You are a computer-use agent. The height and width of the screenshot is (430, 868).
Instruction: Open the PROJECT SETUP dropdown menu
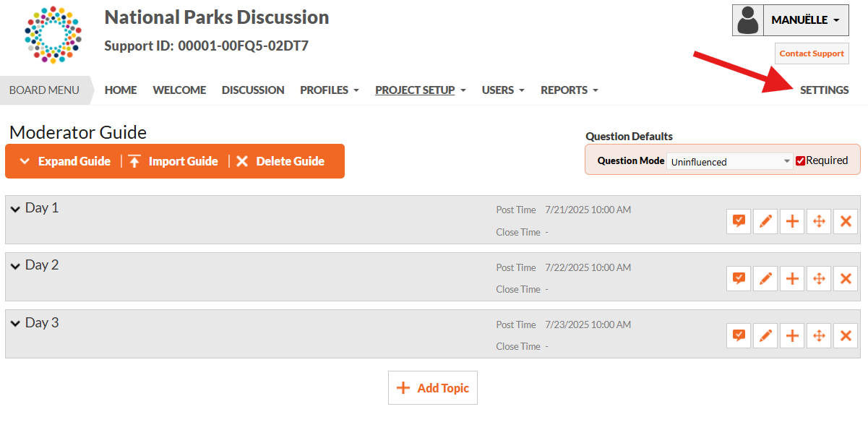[420, 90]
